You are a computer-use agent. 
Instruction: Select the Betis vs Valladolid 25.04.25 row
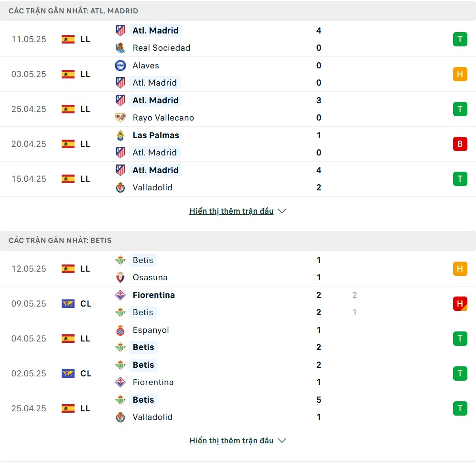point(238,408)
